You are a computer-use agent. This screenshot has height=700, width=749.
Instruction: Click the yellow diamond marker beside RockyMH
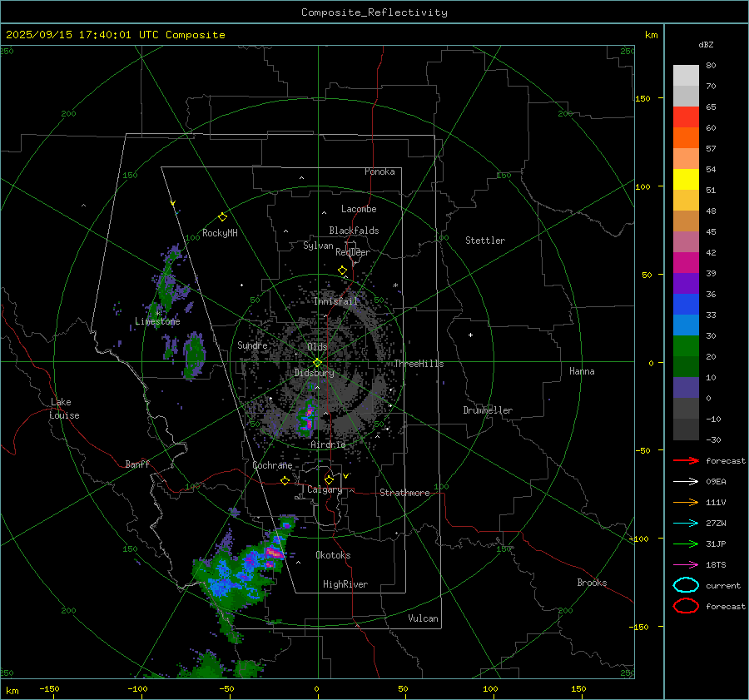pyautogui.click(x=222, y=217)
